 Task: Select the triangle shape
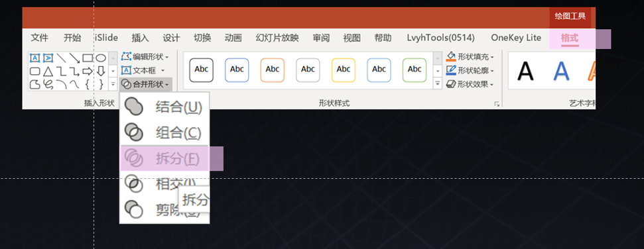[x=48, y=72]
